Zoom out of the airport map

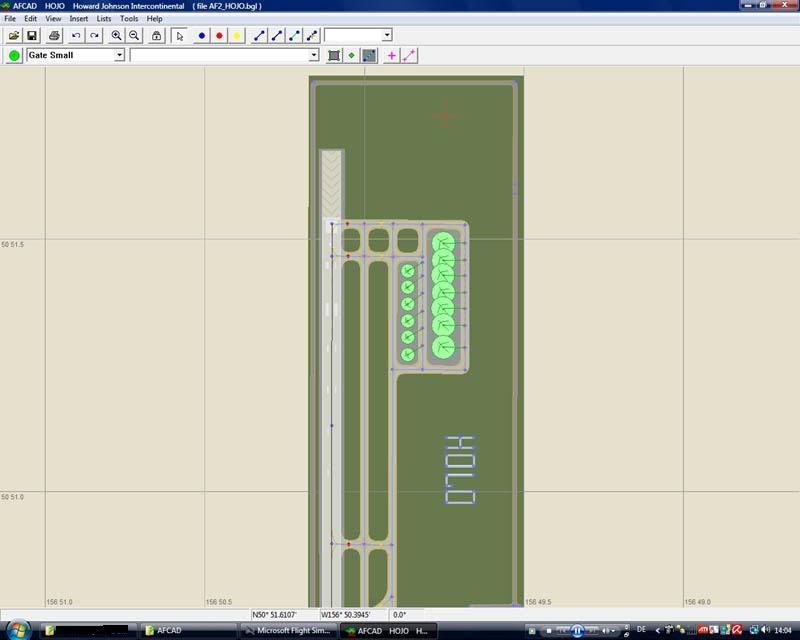point(134,36)
